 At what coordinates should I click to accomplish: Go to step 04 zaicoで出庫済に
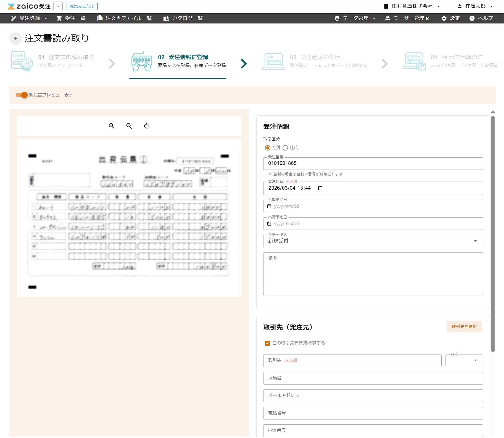457,57
